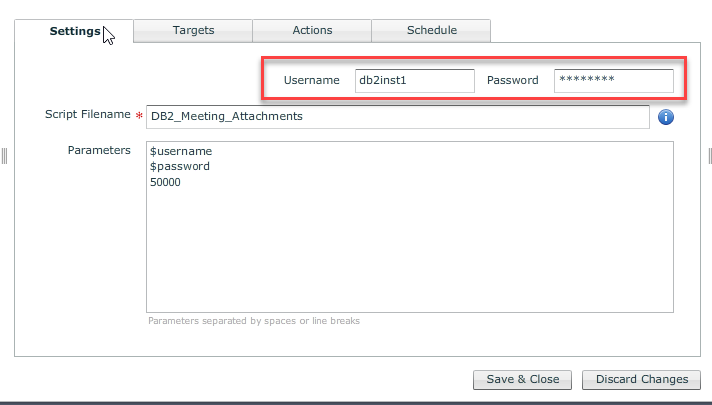
Task: Click the right edge panel resize handle
Action: point(709,155)
